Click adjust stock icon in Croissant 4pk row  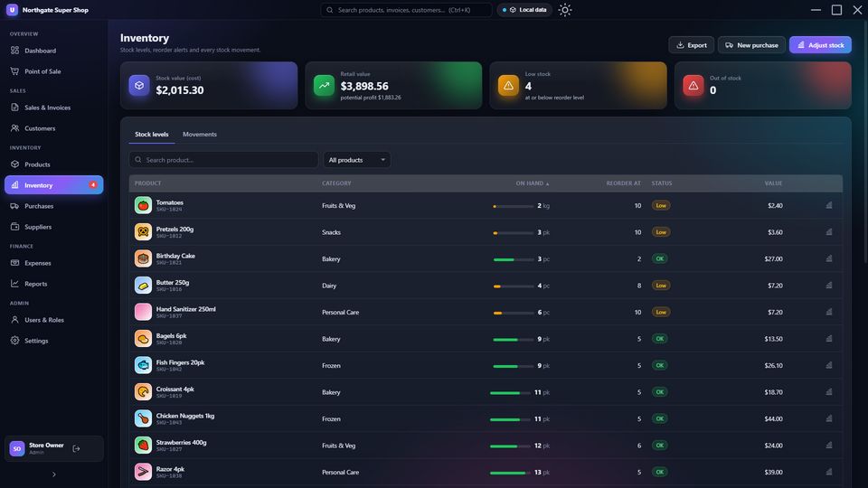click(829, 391)
